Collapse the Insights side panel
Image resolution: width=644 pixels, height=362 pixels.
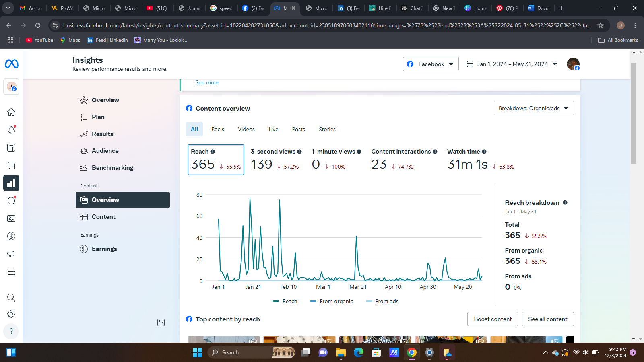pyautogui.click(x=161, y=323)
